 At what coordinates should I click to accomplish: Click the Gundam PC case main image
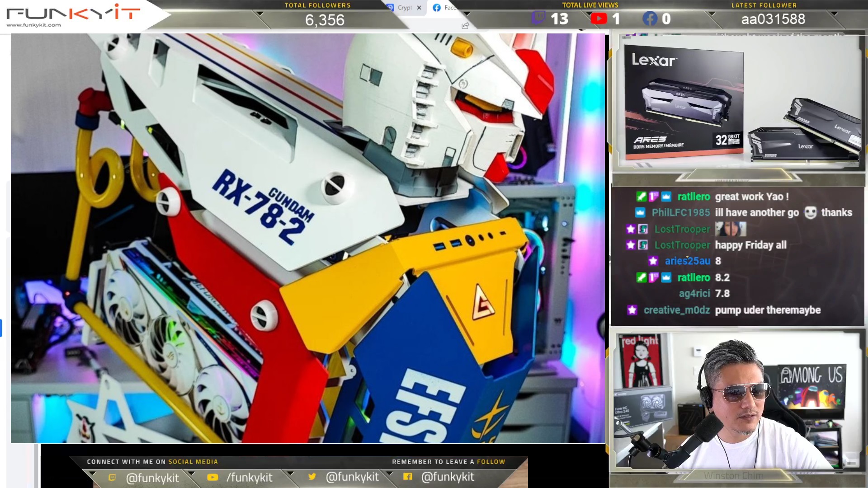click(x=307, y=238)
